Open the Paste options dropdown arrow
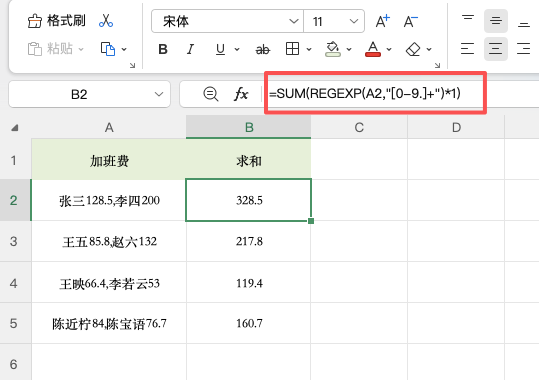The width and height of the screenshot is (539, 380). pos(81,49)
